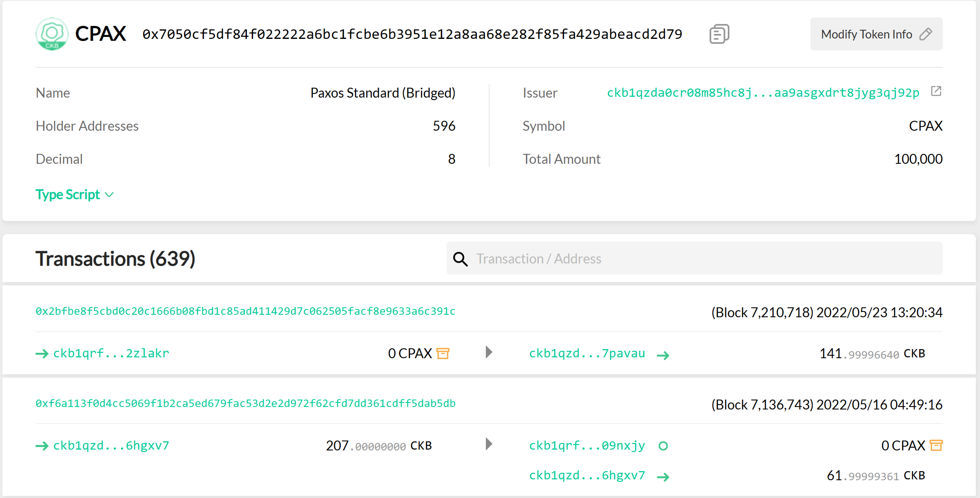Click the triangle separator in block 7,136,743 transaction
The width and height of the screenshot is (980, 498).
click(x=489, y=444)
